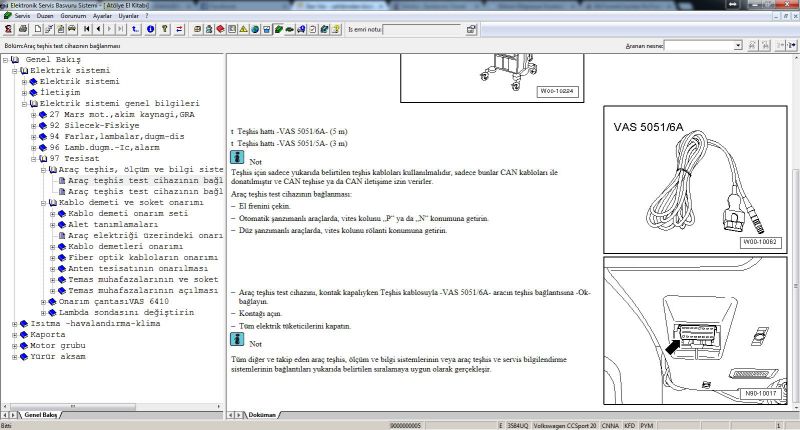Open the Servis menu
The height and width of the screenshot is (430, 800).
(22, 16)
